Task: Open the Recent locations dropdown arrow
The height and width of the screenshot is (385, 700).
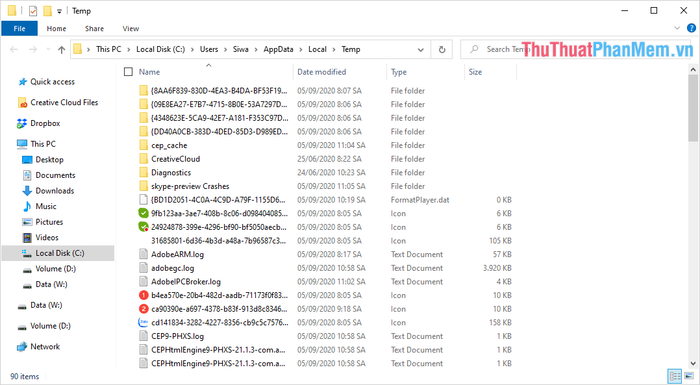Action: pos(48,50)
